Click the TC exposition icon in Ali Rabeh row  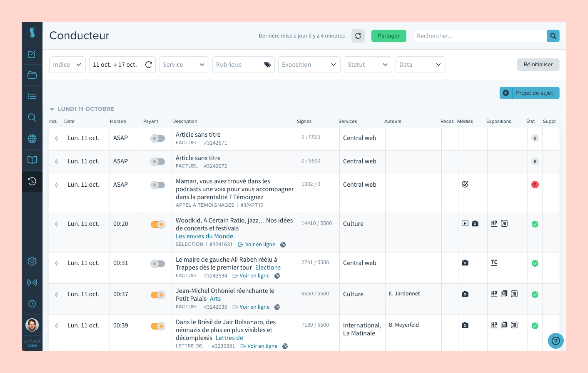point(494,262)
